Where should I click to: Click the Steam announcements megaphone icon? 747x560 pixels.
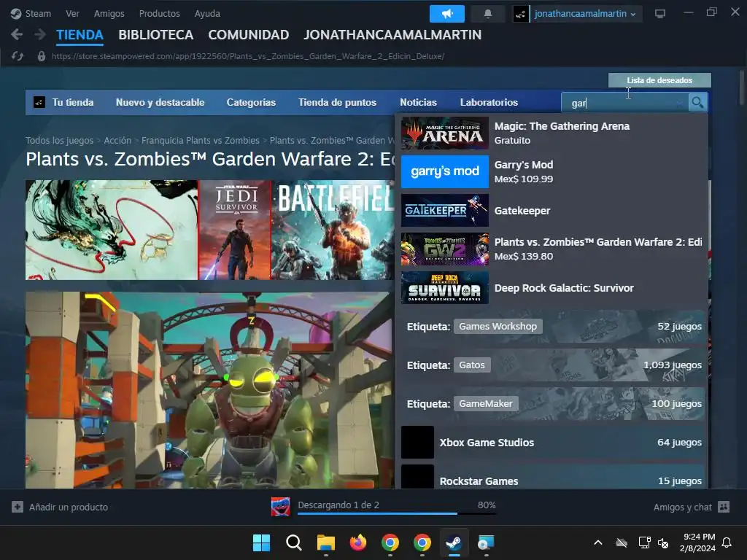(447, 14)
